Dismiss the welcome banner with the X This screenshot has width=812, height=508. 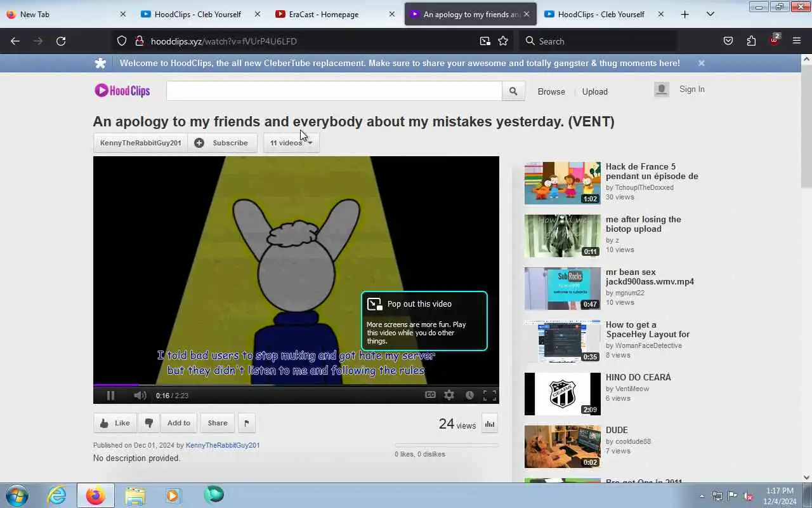[x=702, y=63]
